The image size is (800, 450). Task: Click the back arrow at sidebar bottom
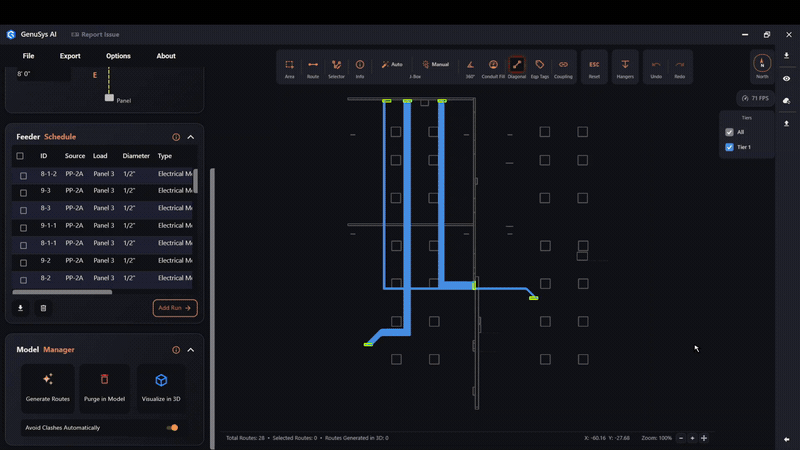pyautogui.click(x=786, y=439)
